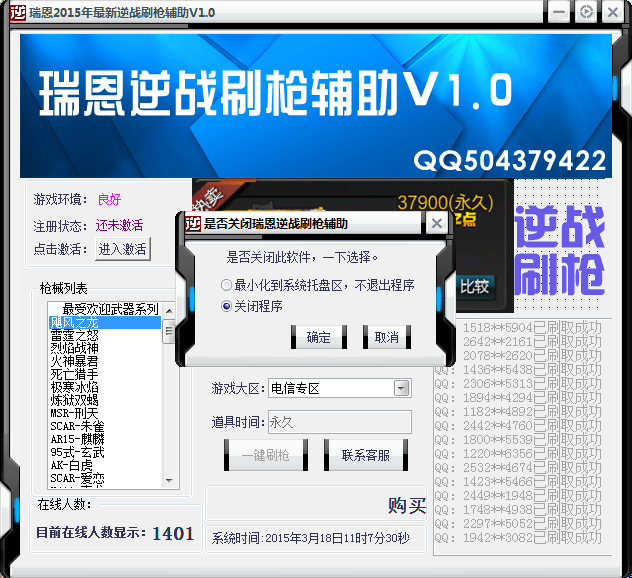Click the app logo icon in title bar

pos(17,12)
